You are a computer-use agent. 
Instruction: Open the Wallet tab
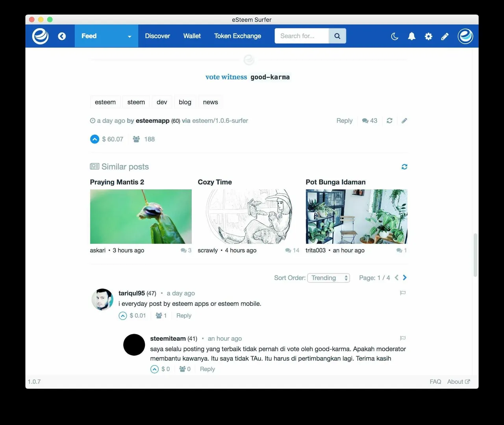click(x=192, y=36)
